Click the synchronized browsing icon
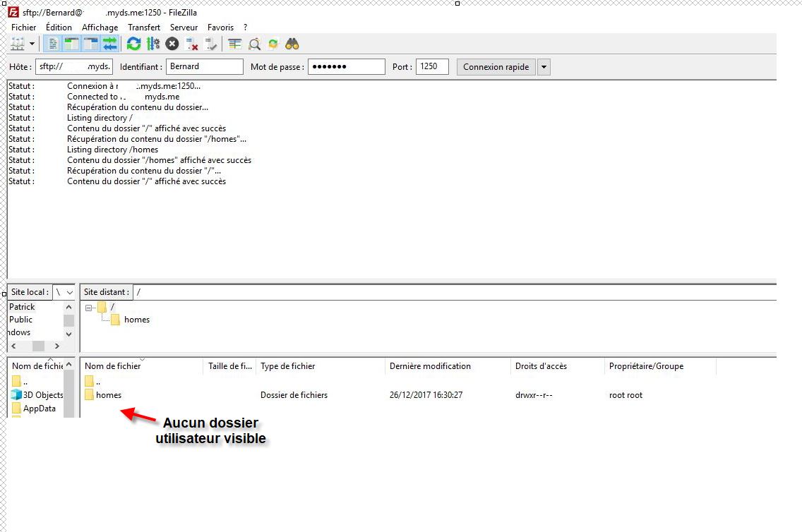Viewport: 802px width, 532px height. [273, 44]
